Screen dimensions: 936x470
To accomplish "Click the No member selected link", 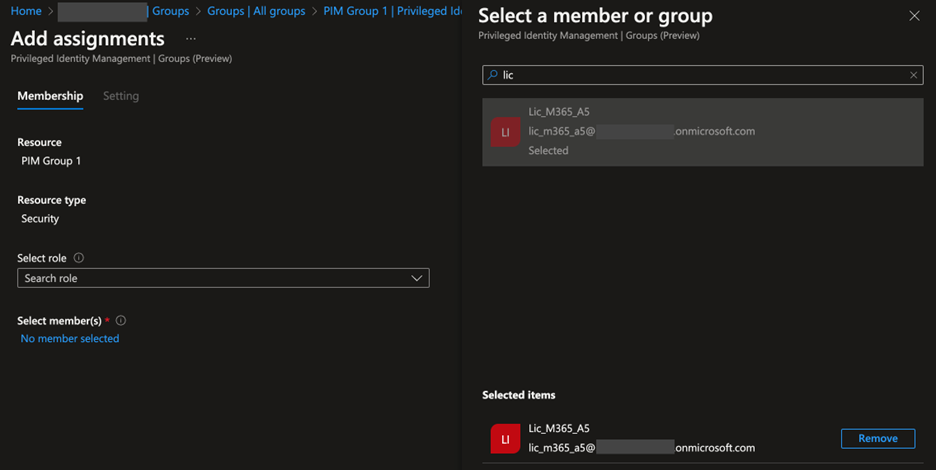I will coord(70,339).
